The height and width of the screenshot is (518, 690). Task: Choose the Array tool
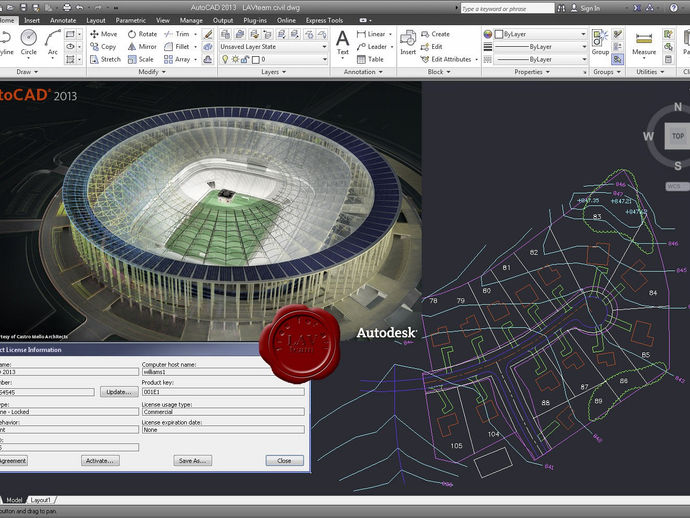[x=177, y=59]
